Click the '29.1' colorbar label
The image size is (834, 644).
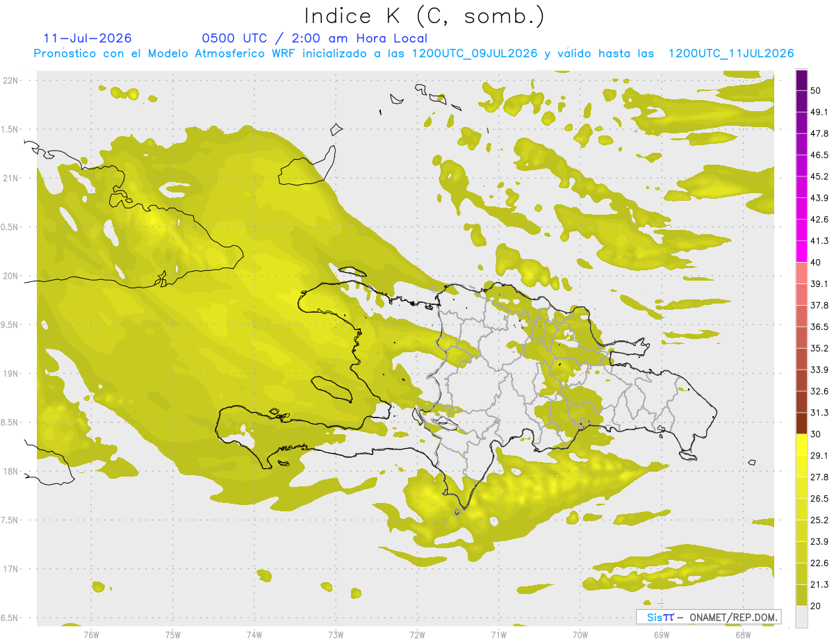pyautogui.click(x=819, y=456)
